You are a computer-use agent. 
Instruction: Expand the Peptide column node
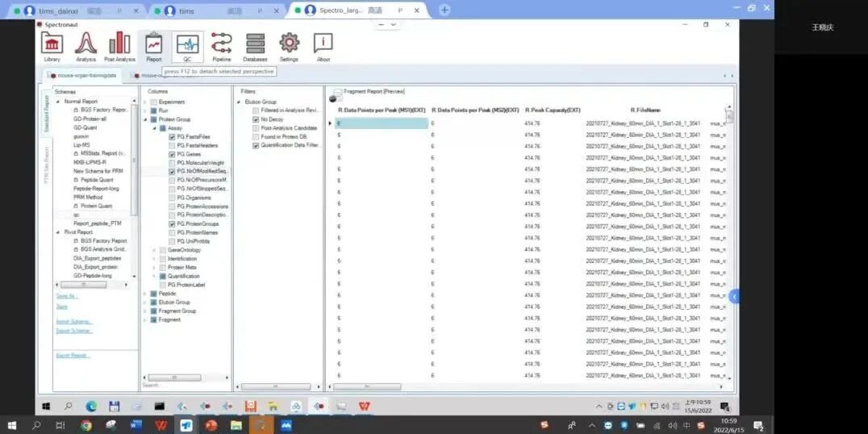pyautogui.click(x=145, y=294)
